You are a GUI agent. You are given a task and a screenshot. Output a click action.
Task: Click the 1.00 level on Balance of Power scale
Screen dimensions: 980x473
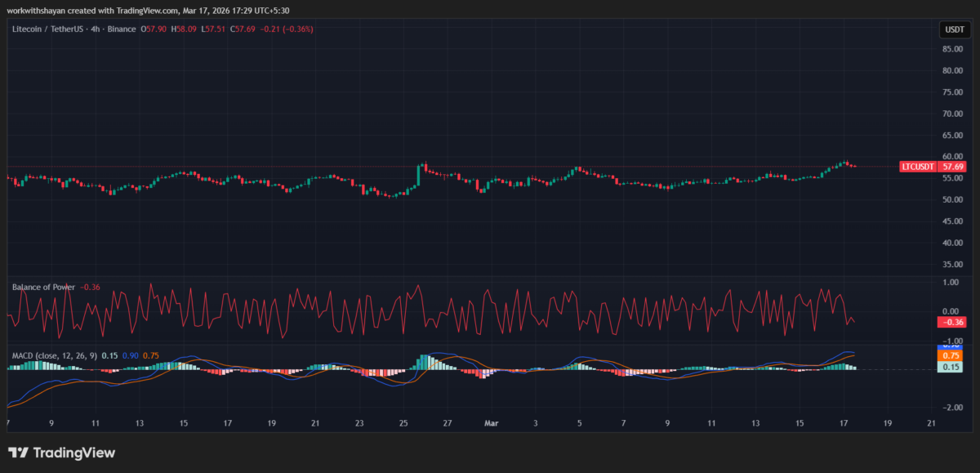[x=951, y=283]
